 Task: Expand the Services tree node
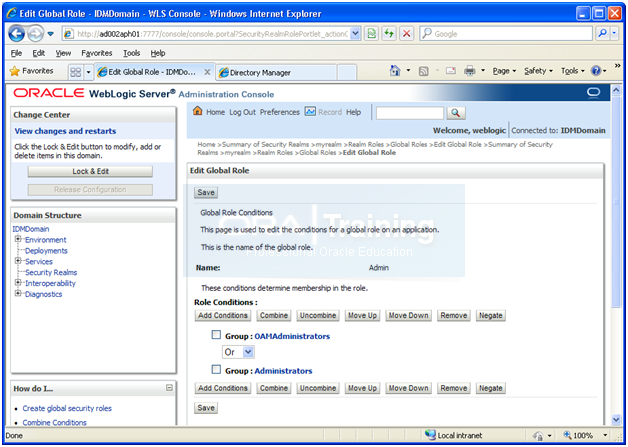[18, 261]
